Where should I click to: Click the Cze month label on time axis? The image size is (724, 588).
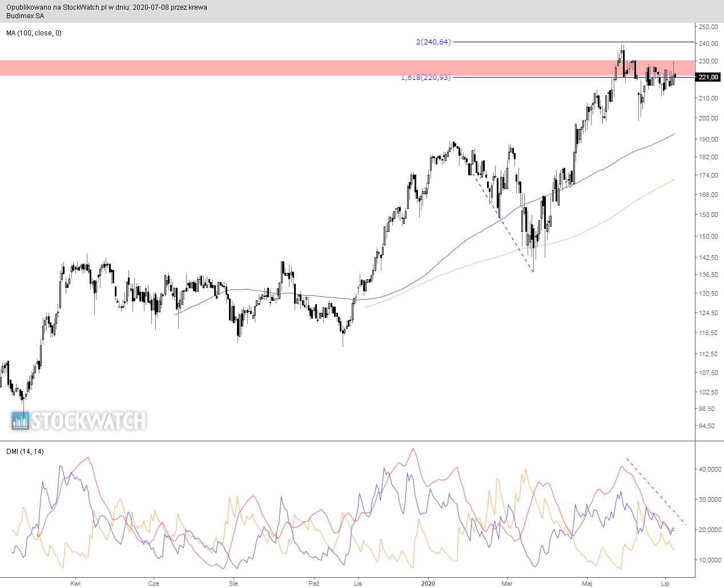tap(153, 583)
